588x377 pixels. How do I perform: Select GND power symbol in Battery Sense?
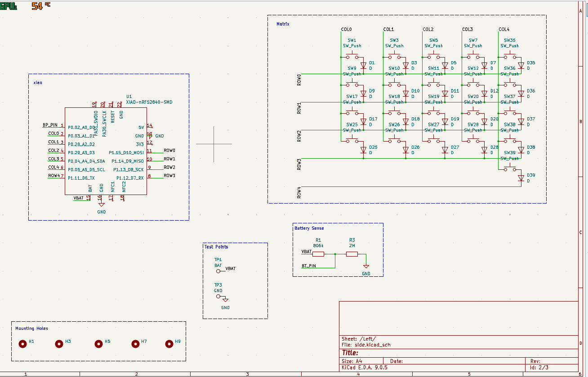(366, 269)
